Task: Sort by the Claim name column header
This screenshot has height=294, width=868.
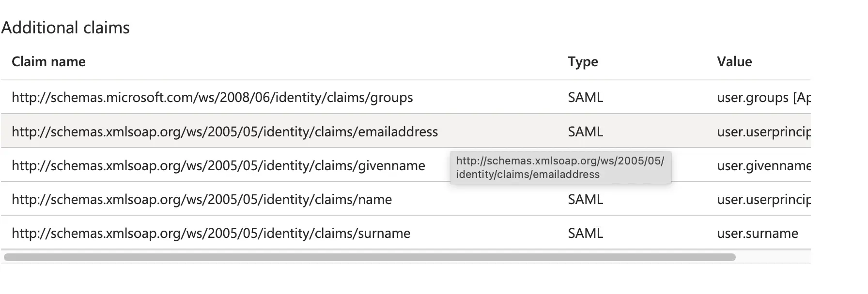Action: [x=48, y=61]
